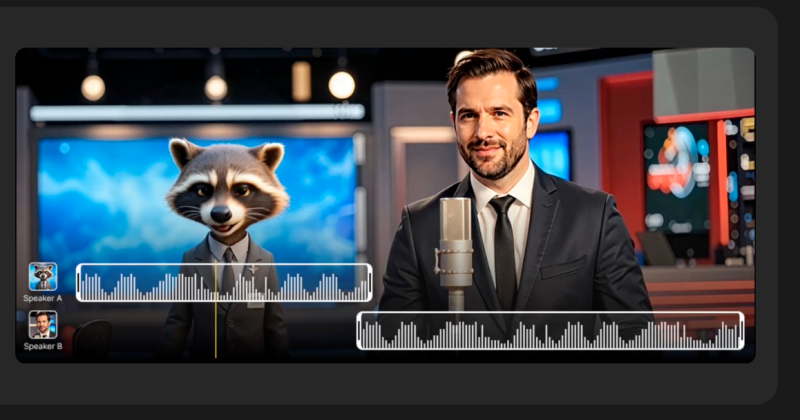Select the Speaker A audio waveform clip
Viewport: 800px width, 420px height.
pos(224,283)
